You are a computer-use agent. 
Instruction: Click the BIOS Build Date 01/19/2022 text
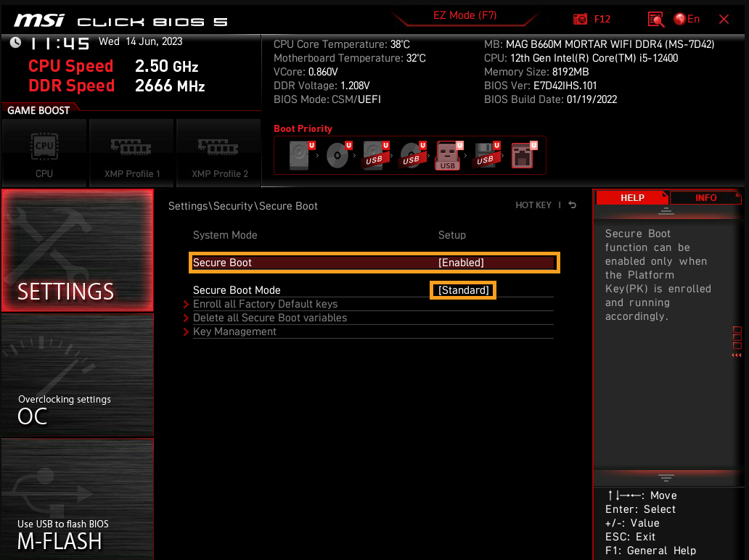point(550,99)
